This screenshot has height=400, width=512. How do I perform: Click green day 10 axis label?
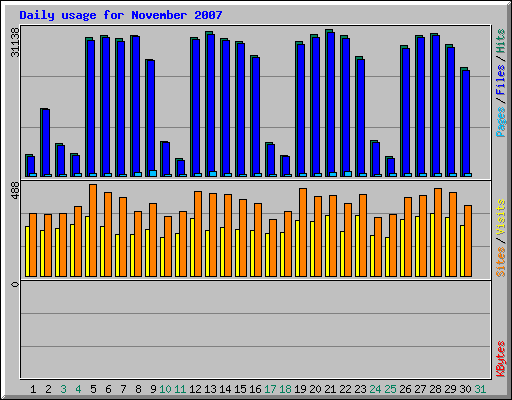(x=165, y=389)
